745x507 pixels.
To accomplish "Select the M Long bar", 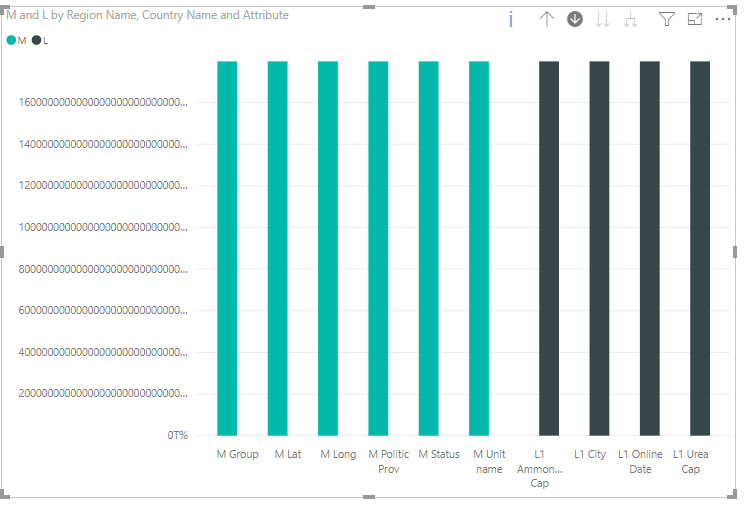I will pyautogui.click(x=328, y=248).
